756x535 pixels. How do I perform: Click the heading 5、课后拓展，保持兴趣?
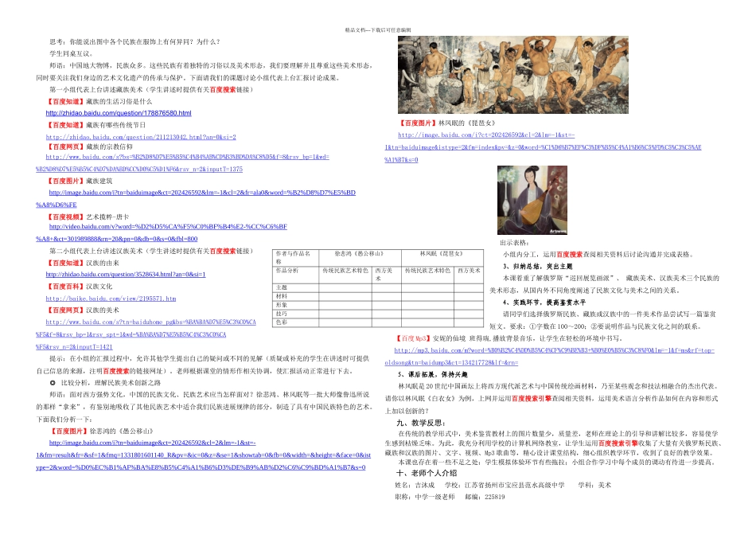tap(432, 374)
